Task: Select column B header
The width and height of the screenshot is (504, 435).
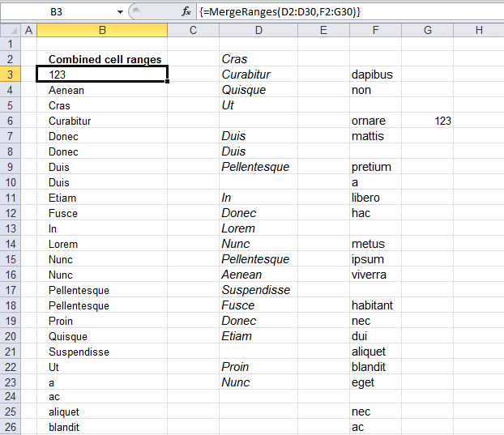Action: [102, 30]
